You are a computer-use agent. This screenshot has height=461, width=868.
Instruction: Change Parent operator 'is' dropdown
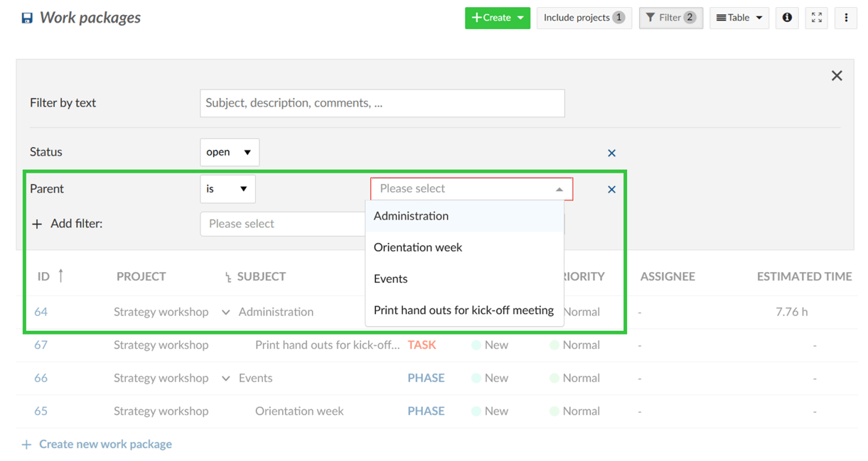pos(227,189)
